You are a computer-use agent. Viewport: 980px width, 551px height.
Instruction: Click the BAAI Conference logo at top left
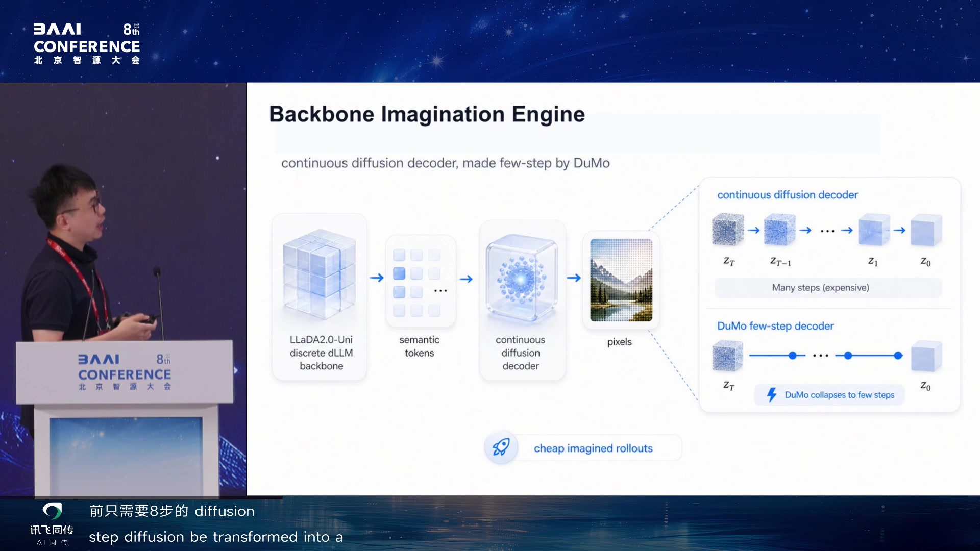click(x=87, y=44)
